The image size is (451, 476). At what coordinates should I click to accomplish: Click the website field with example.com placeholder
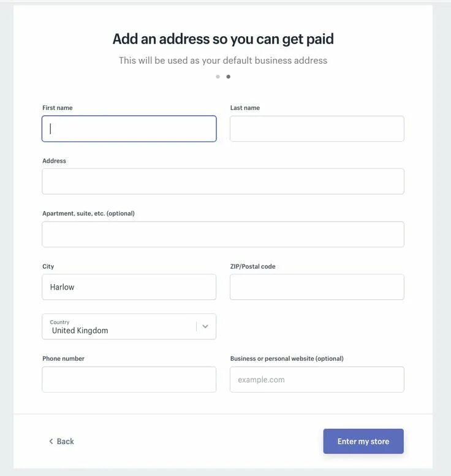coord(317,380)
